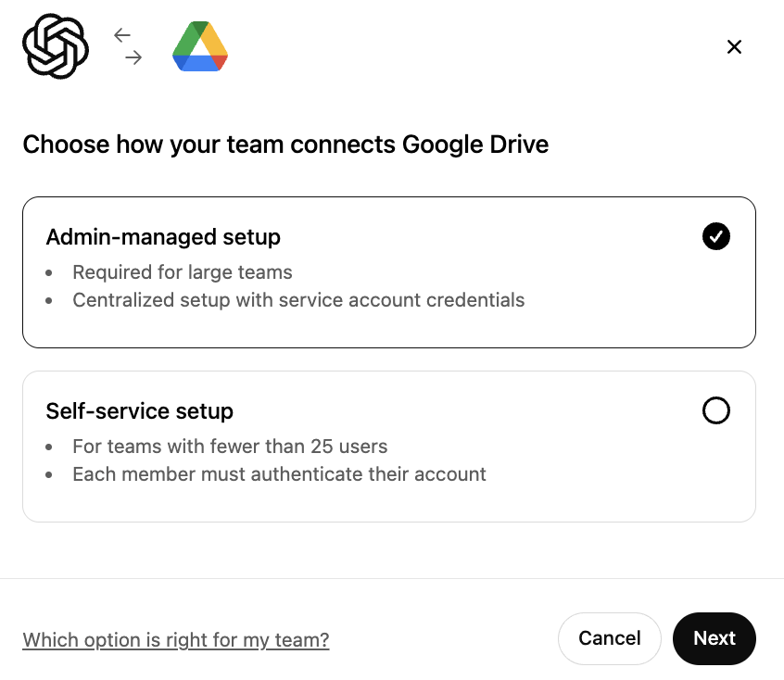The image size is (784, 680).
Task: Cancel the Google Drive setup
Action: point(610,638)
